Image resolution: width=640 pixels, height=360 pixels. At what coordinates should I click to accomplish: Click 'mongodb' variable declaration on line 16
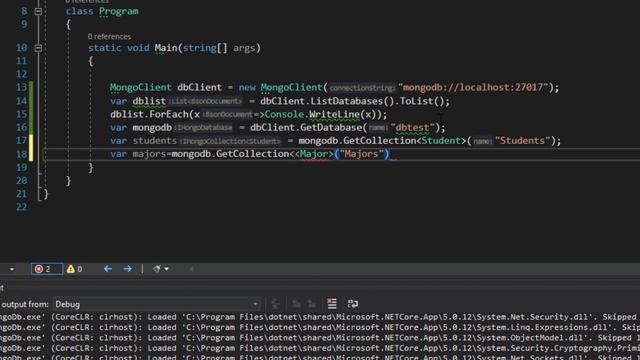[x=152, y=127]
